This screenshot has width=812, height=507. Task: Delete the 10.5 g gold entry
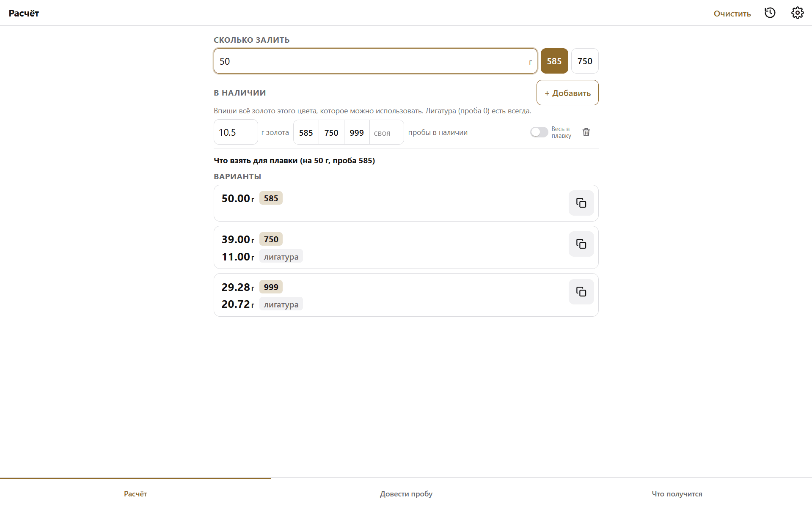tap(586, 132)
